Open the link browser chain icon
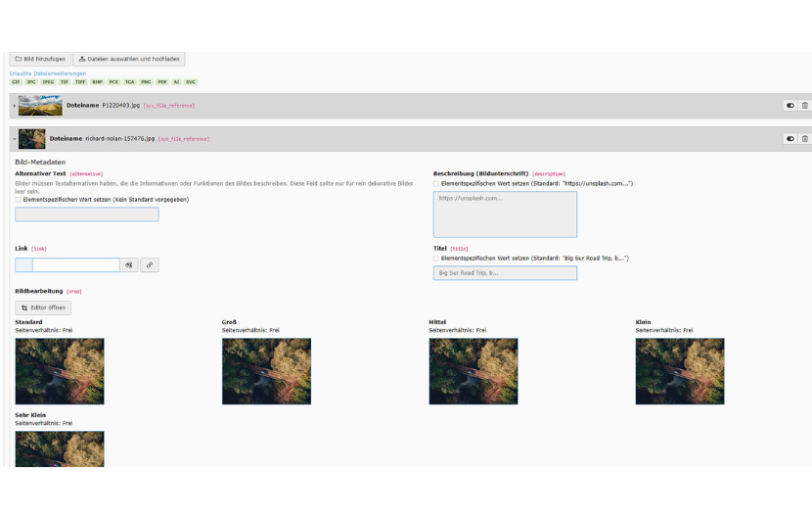Screen dimensions: 812x519 (150, 265)
